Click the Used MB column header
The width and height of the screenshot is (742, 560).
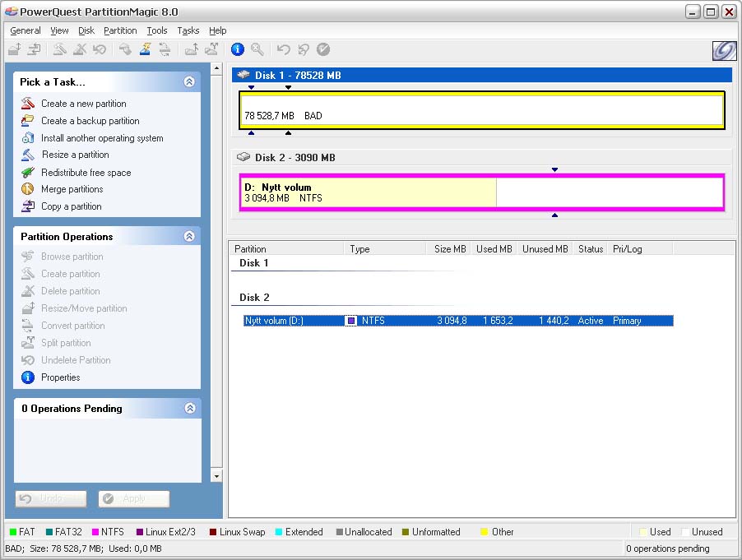click(494, 249)
